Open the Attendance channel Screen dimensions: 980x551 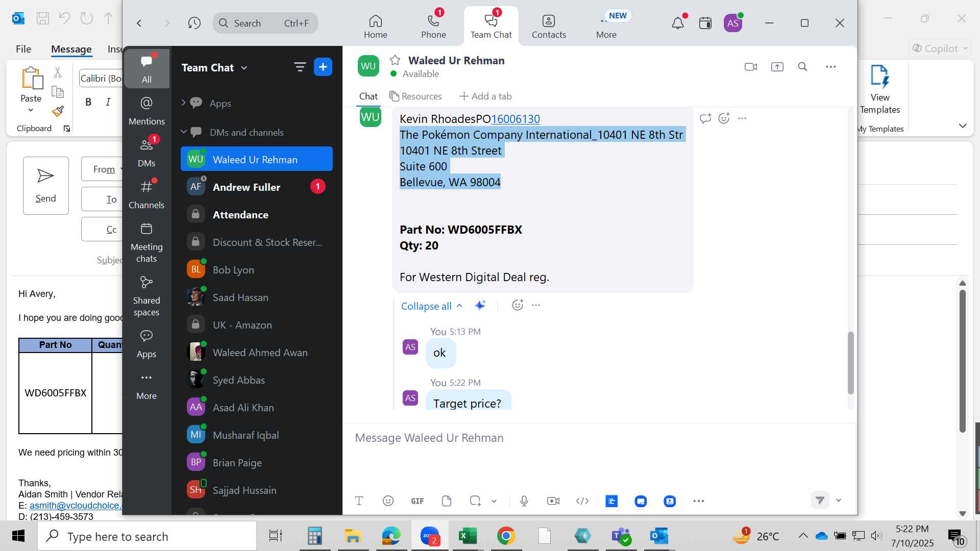(257, 215)
